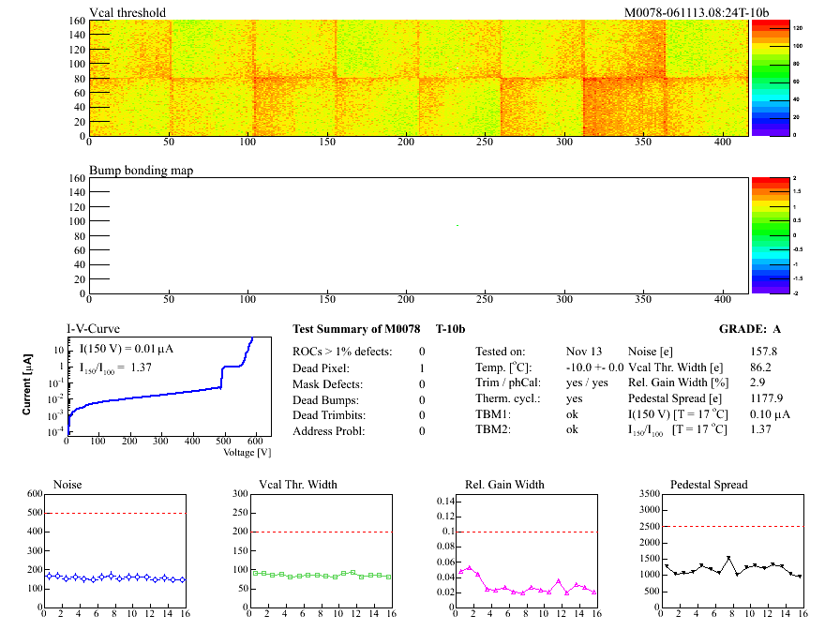
Task: Select the I(150 V) = 0.01 µA label
Action: pos(130,350)
